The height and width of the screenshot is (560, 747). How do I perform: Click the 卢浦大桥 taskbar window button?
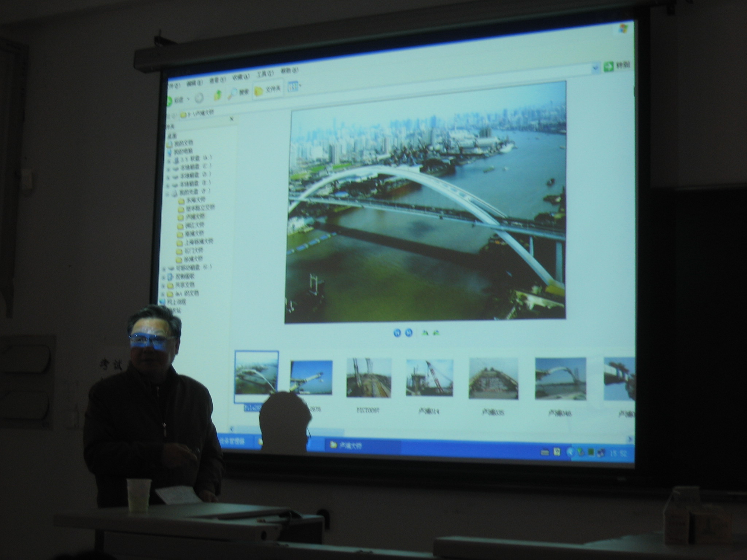pos(361,445)
